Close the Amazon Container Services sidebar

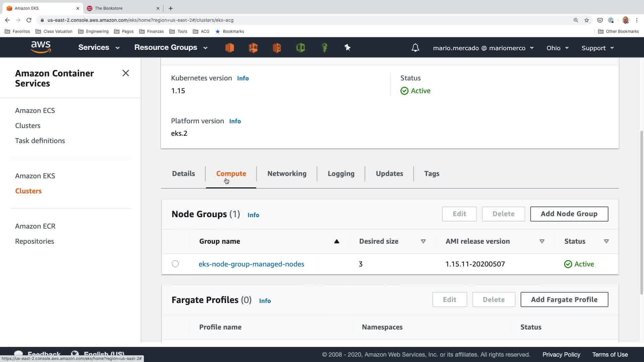125,73
